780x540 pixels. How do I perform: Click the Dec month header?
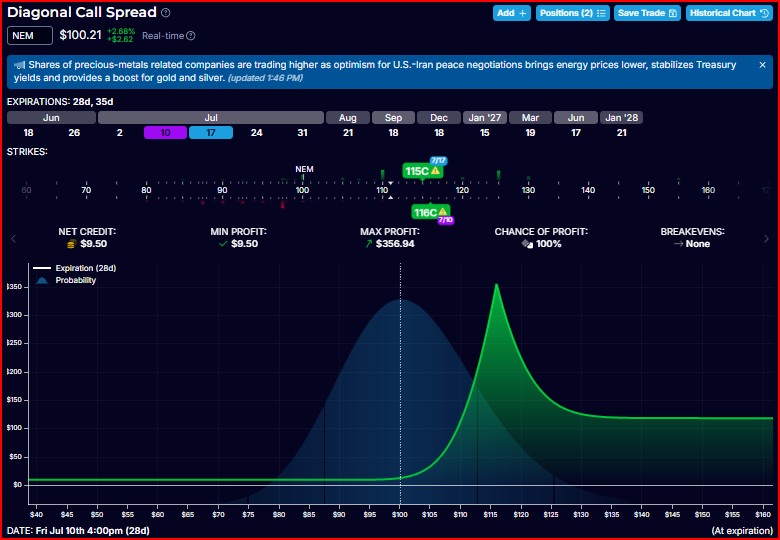click(439, 118)
